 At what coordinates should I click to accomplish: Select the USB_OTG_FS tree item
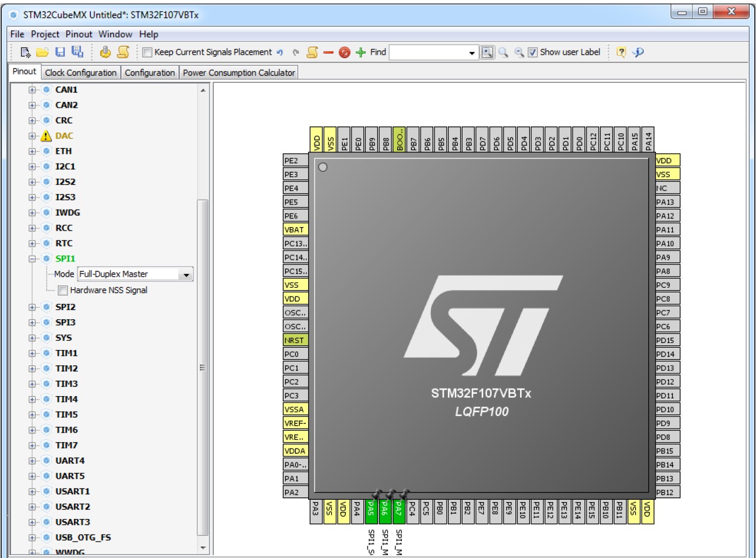(83, 538)
